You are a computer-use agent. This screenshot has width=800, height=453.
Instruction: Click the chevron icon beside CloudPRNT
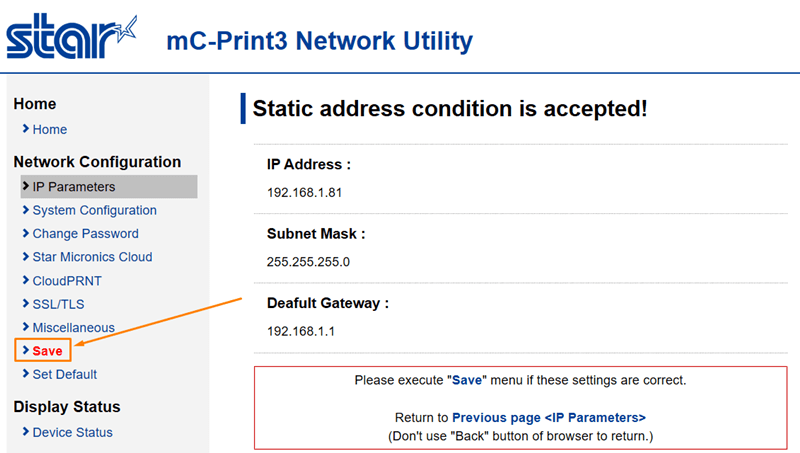point(25,281)
